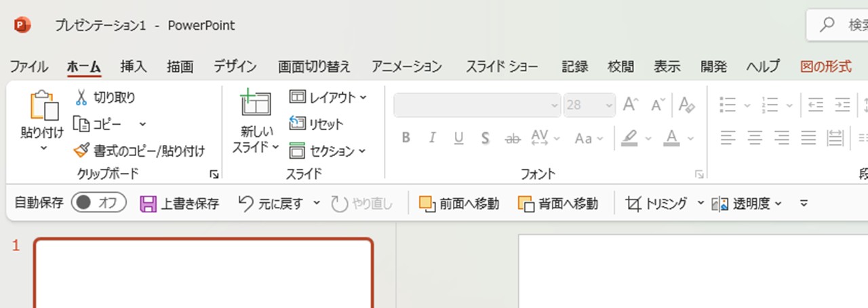Toggle bold formatting B
Viewport: 868px width, 308px height.
click(x=406, y=138)
